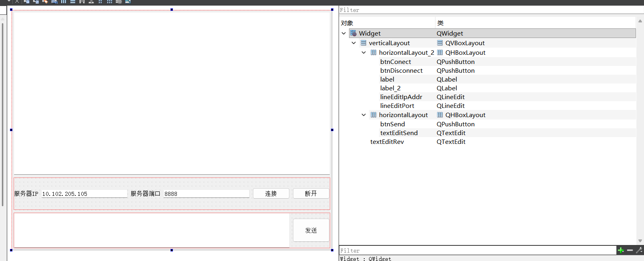
Task: Click the large receive text area
Action: (x=172, y=93)
